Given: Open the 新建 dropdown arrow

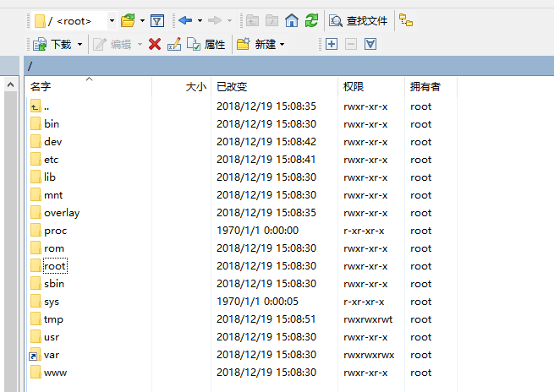Looking at the screenshot, I should pos(282,45).
